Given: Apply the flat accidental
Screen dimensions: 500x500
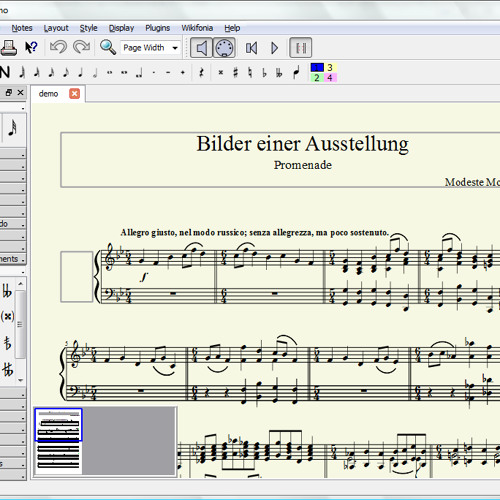Looking at the screenshot, I should click(265, 72).
